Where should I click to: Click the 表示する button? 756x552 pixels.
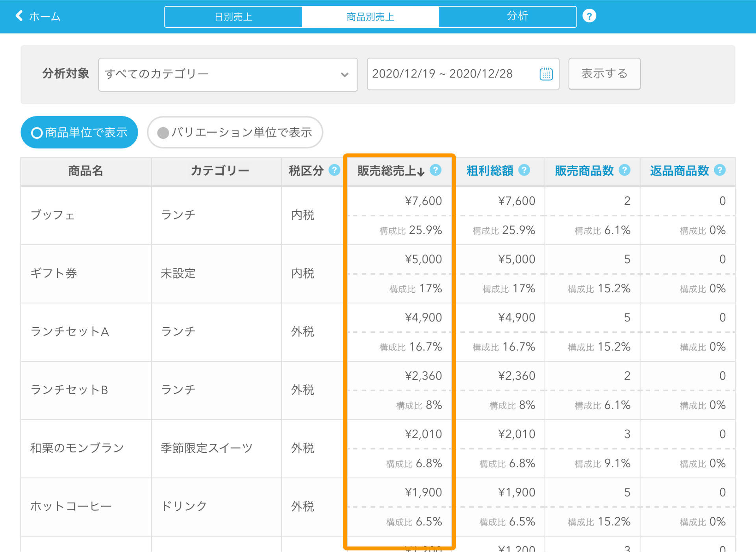tap(604, 74)
